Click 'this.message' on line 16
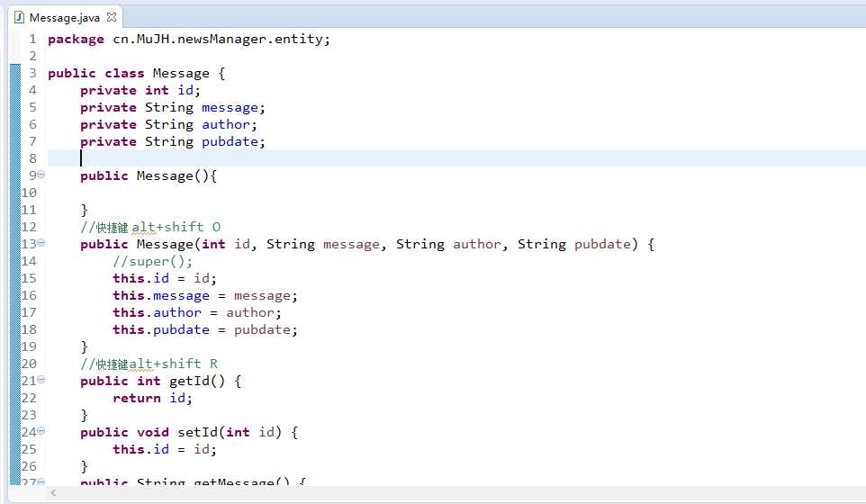 161,295
